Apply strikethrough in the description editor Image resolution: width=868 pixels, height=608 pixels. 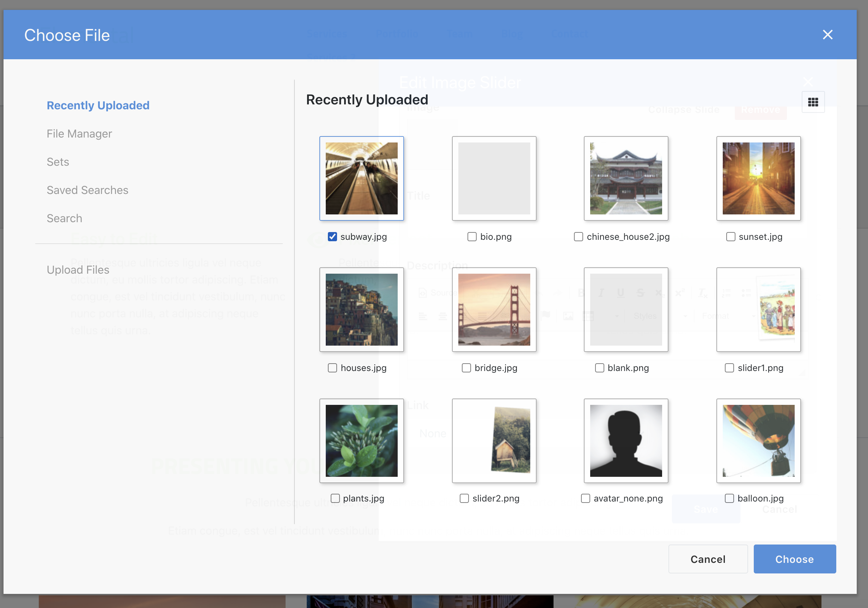pyautogui.click(x=641, y=293)
